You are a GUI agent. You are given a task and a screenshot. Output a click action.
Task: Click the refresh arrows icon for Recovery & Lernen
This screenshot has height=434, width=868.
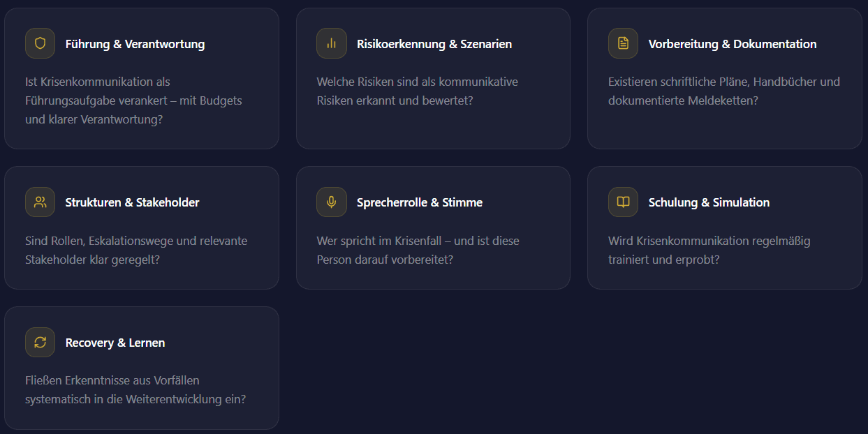40,343
